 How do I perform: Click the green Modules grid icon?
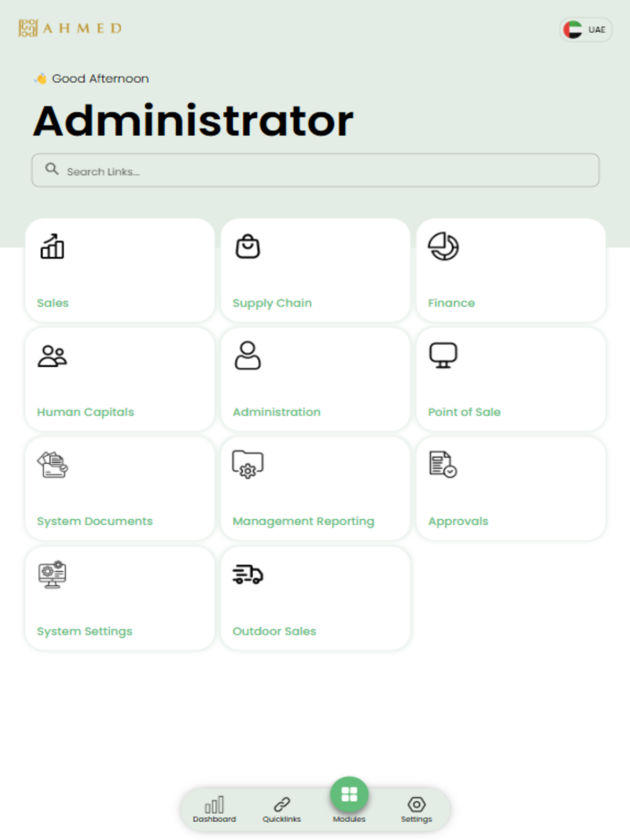pos(349,795)
